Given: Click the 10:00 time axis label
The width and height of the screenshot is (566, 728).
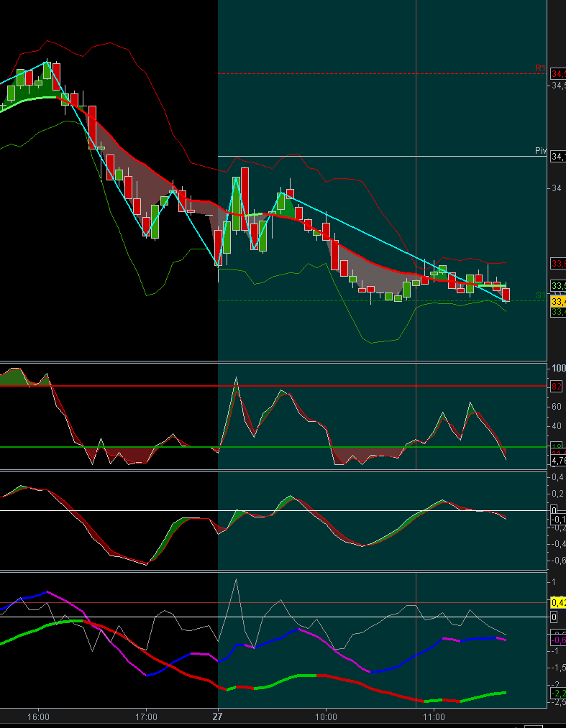Looking at the screenshot, I should [326, 717].
